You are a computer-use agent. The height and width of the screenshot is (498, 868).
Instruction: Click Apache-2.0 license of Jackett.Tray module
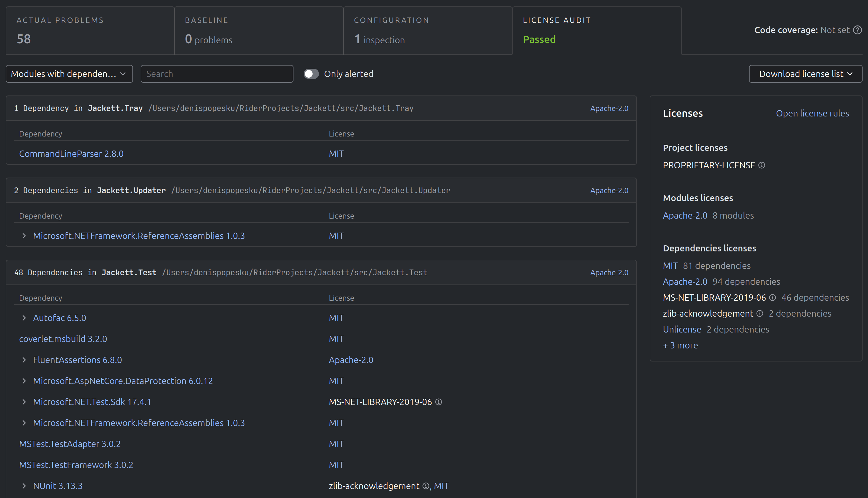(x=609, y=109)
